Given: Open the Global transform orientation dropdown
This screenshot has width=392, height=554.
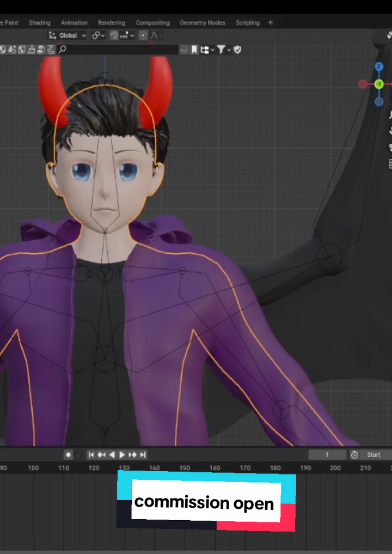Looking at the screenshot, I should (67, 35).
